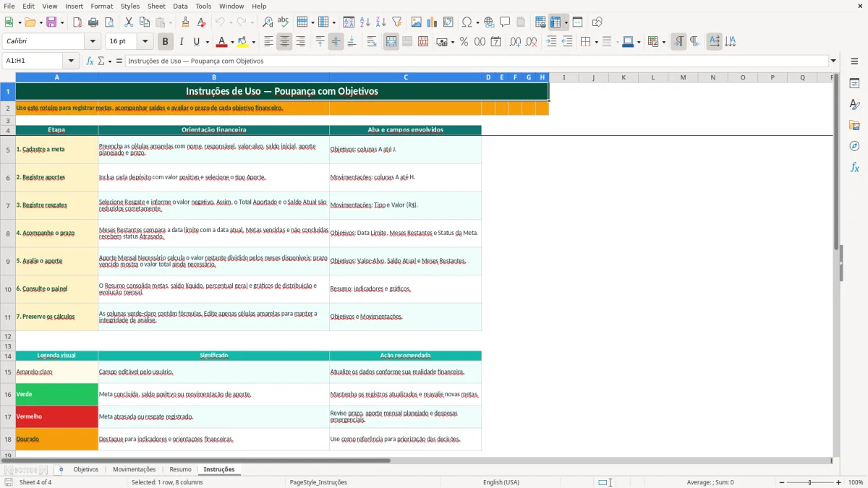Viewport: 868px width, 488px height.
Task: Open the Borders dropdown arrow
Action: coord(595,42)
